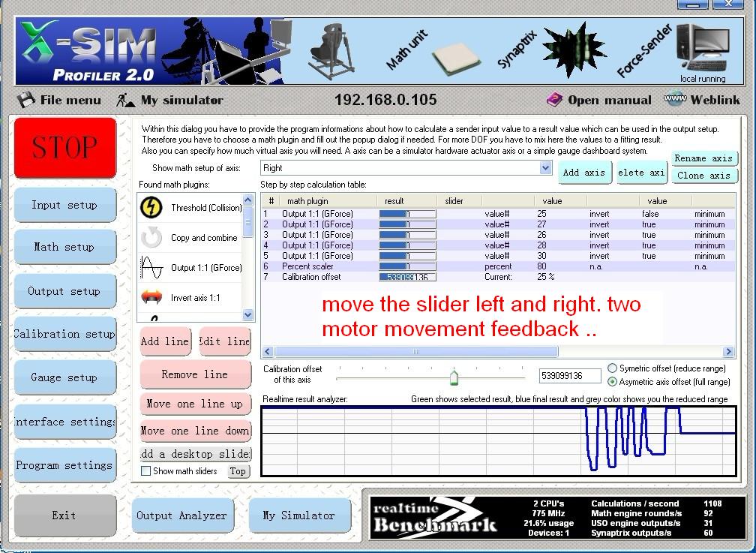
Task: Click the Edit line button
Action: (x=225, y=341)
